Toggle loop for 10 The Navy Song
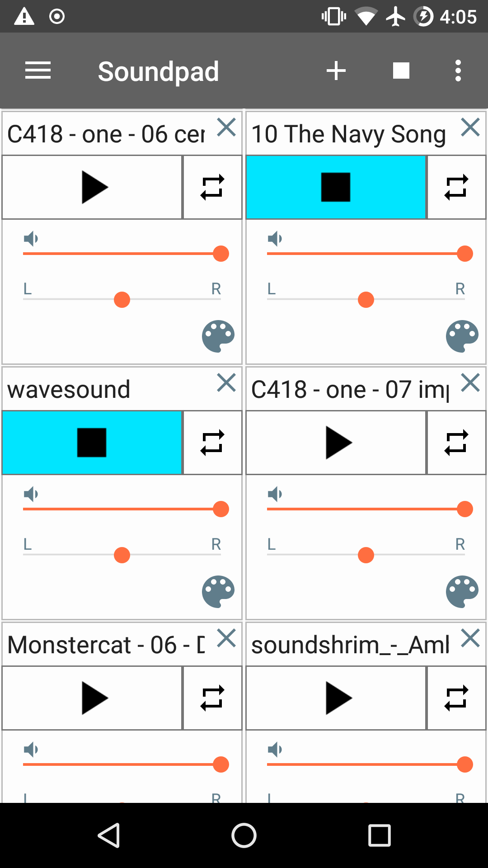488x868 pixels. point(456,187)
